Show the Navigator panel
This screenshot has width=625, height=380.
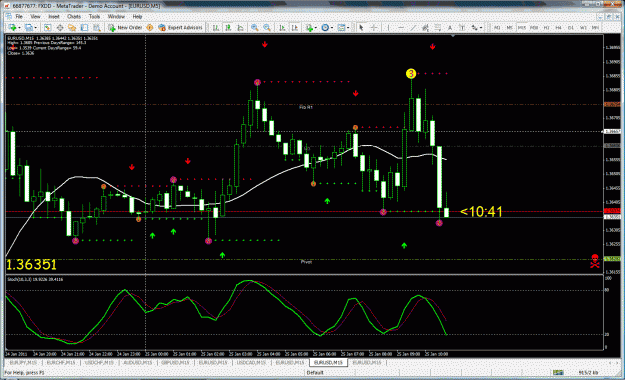click(x=72, y=28)
